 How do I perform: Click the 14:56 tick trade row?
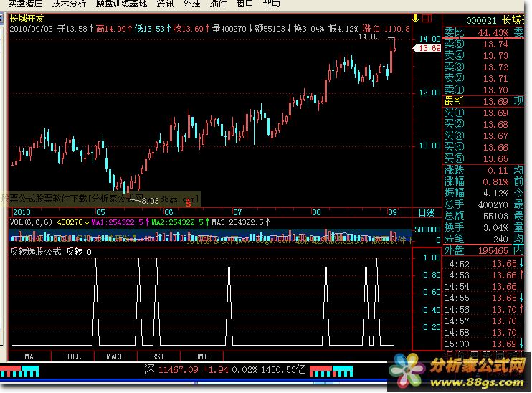click(x=483, y=310)
